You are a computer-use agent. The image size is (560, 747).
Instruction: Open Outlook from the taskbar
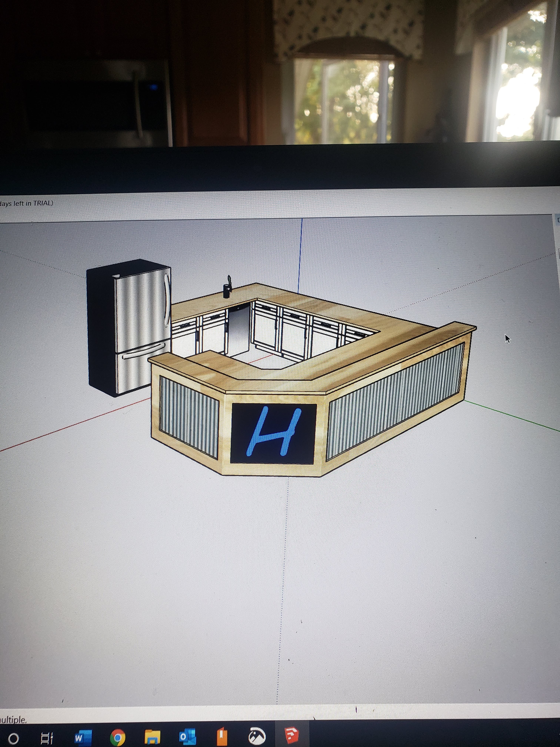(x=187, y=737)
